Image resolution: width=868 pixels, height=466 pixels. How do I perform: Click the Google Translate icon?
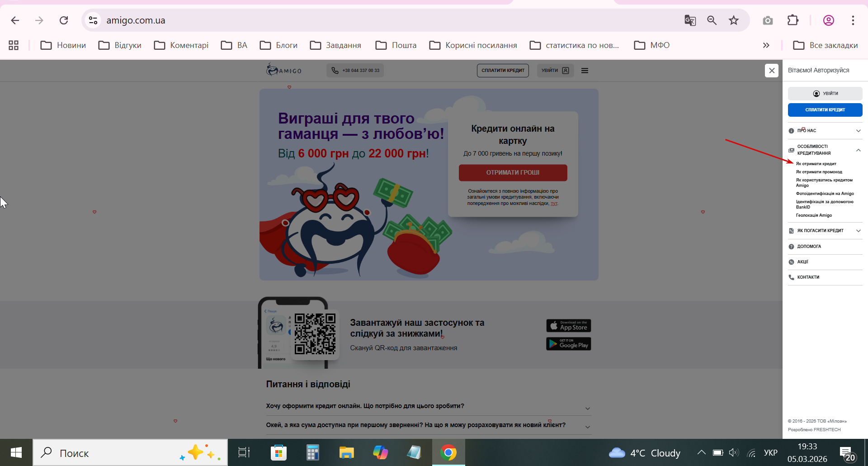tap(690, 20)
